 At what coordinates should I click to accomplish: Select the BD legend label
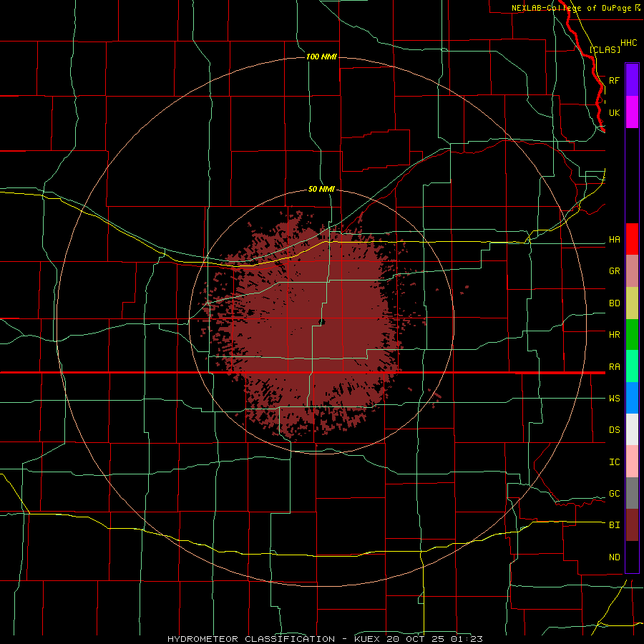coord(614,303)
